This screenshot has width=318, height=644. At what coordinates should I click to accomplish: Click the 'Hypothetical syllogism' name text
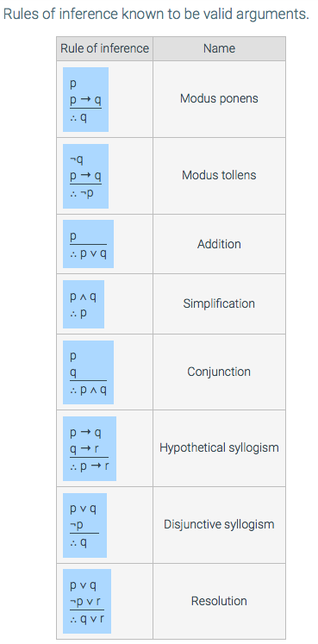[x=219, y=447]
